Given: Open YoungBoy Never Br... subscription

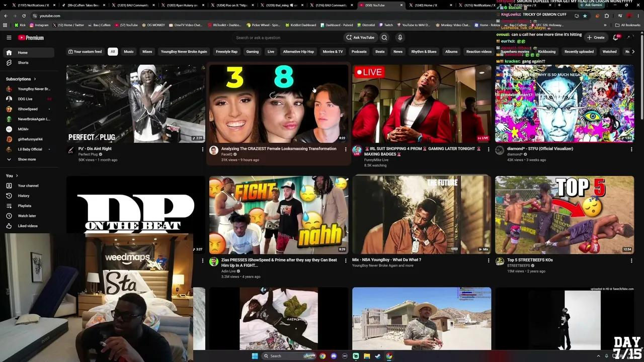Looking at the screenshot, I should point(29,89).
